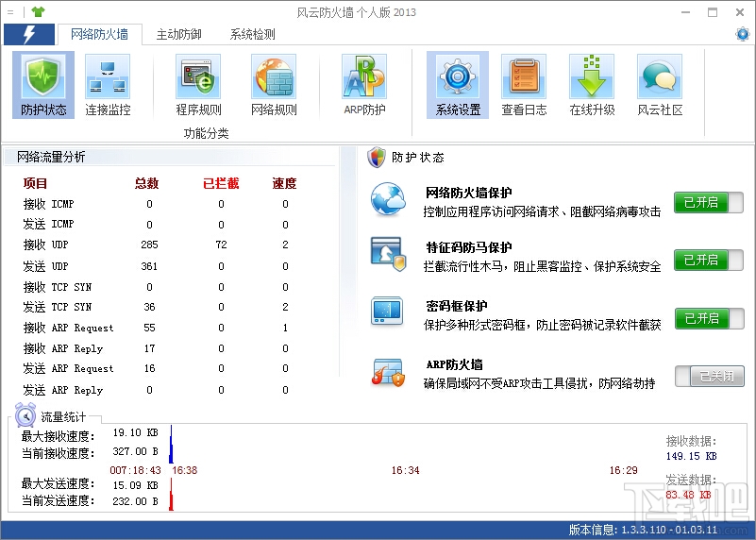Screen dimensions: 756x540
Task: Open the 防护状态 shield icon
Action: click(43, 85)
